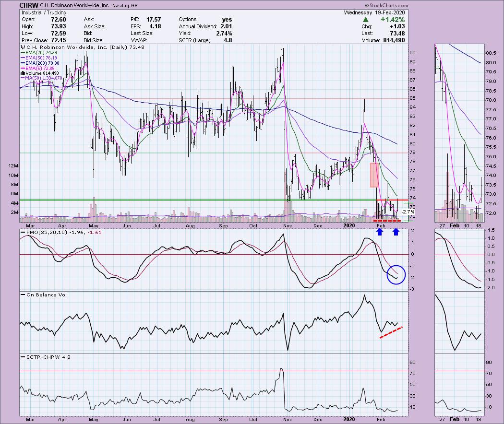Select the EMA(5) 72.85 legend entry
Image resolution: width=504 pixels, height=424 pixels.
tap(37, 68)
